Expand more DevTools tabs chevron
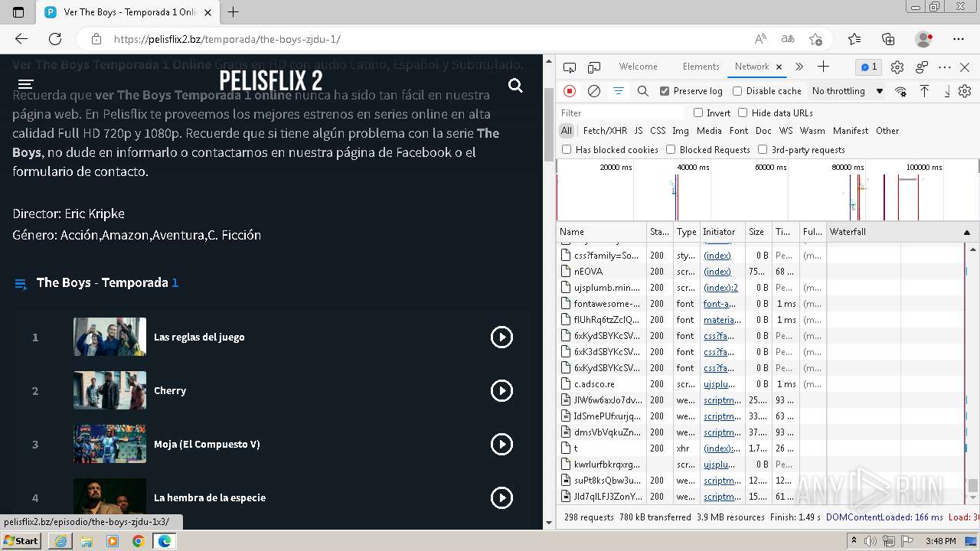The width and height of the screenshot is (980, 551). (799, 67)
